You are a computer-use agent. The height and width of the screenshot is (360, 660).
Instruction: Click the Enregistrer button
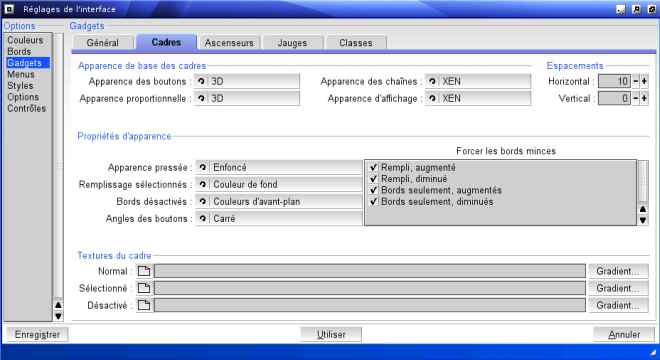(x=37, y=334)
